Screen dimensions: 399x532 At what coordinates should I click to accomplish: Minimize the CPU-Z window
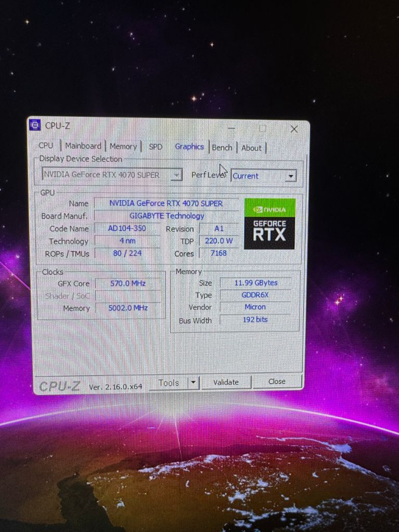(231, 129)
